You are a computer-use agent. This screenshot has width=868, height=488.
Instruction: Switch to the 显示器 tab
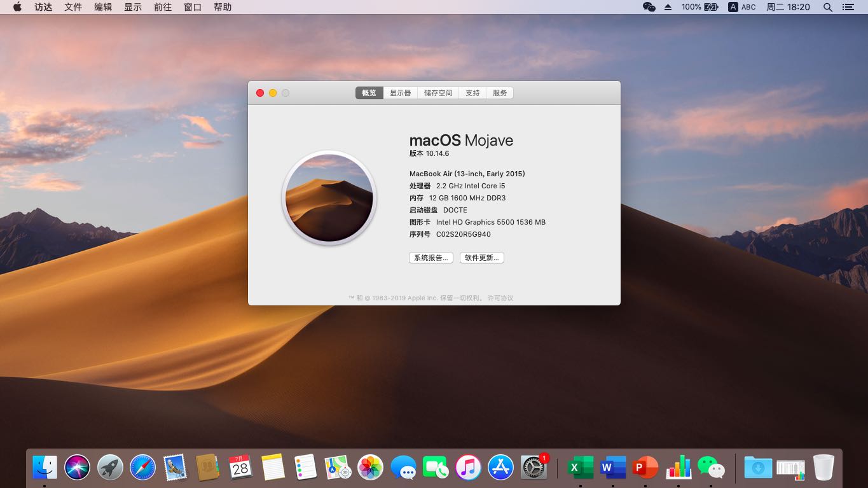pyautogui.click(x=401, y=93)
